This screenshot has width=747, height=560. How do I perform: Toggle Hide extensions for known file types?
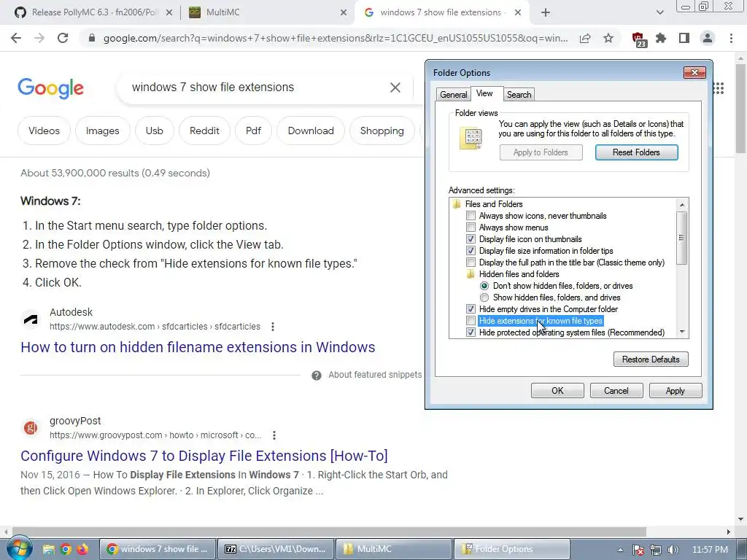[x=471, y=321]
